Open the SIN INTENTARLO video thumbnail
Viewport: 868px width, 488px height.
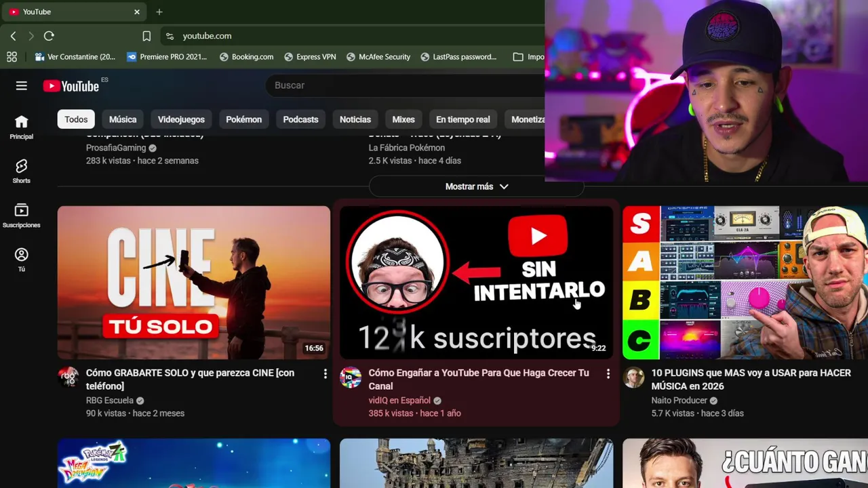476,283
